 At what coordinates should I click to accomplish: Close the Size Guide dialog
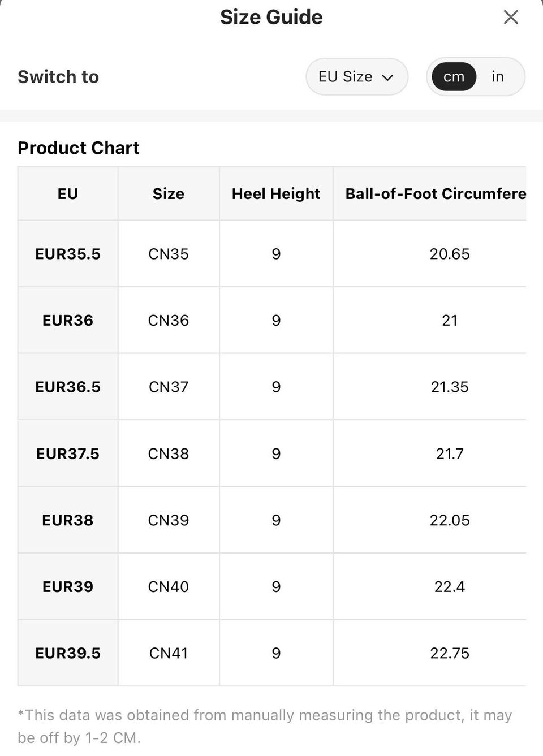(511, 17)
